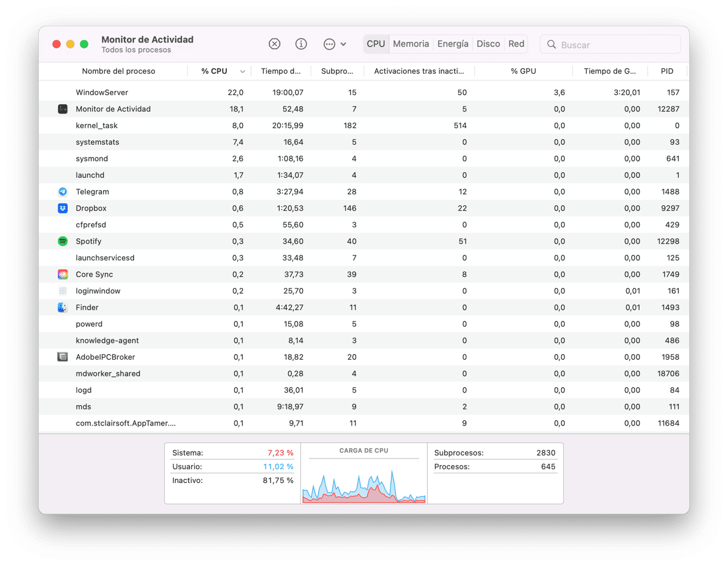Click the 22,0 CPU value for WindowServer
Image resolution: width=728 pixels, height=565 pixels.
point(236,92)
